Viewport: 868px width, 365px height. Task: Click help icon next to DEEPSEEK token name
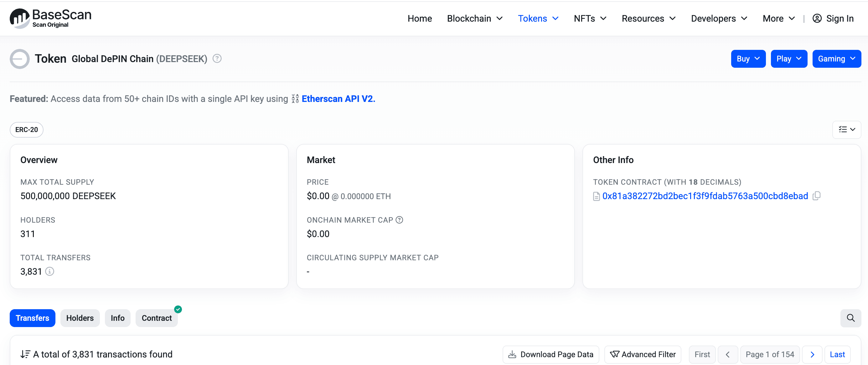[x=217, y=59]
